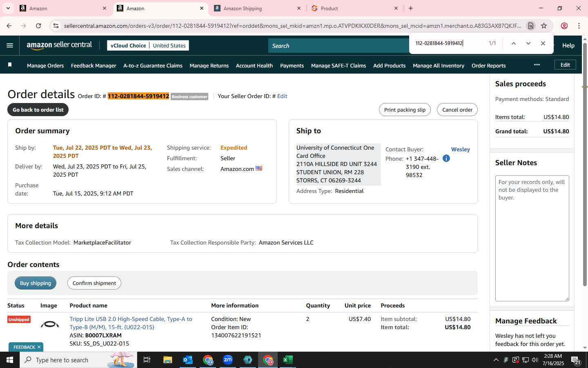Contact buyer Wesley link

click(460, 149)
